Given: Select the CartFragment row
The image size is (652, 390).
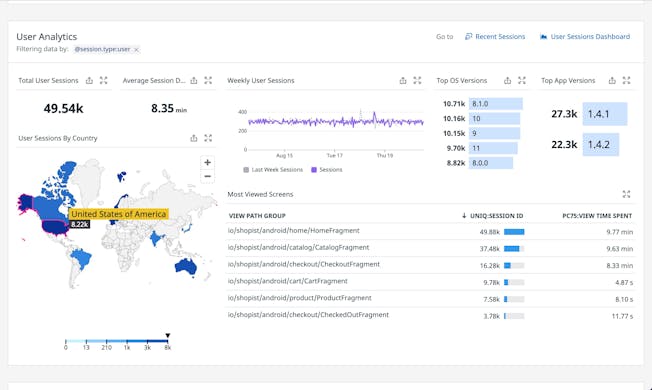Looking at the screenshot, I should tap(430, 282).
